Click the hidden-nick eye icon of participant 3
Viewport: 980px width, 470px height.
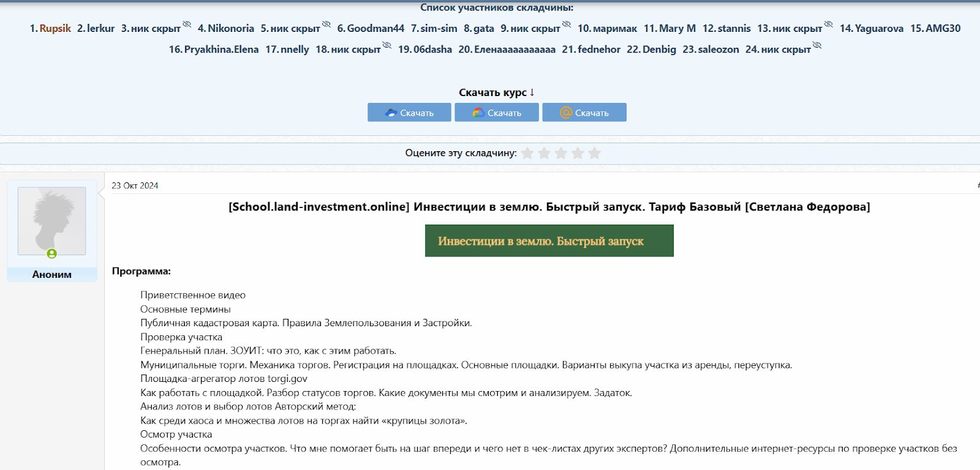tap(187, 24)
